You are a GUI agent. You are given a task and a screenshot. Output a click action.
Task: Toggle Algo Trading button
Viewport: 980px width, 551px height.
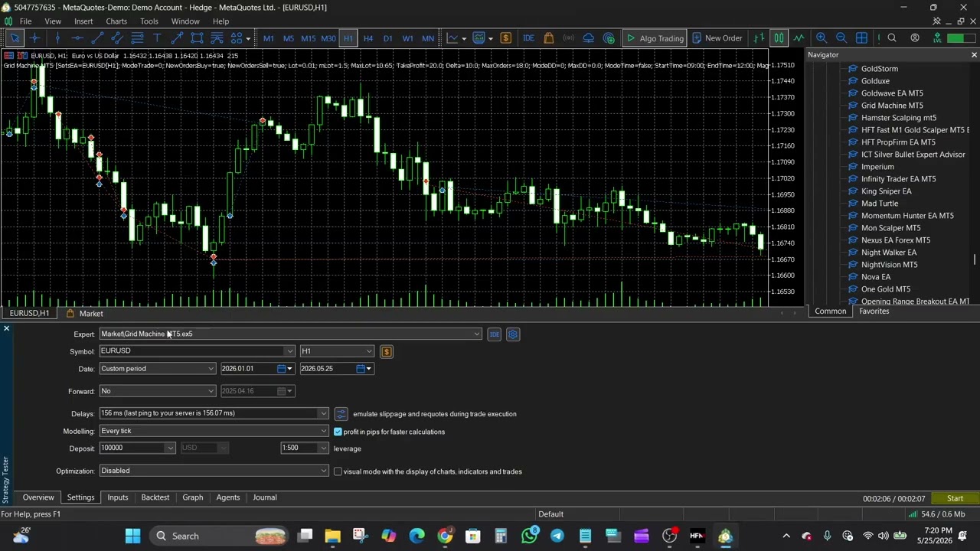(655, 38)
